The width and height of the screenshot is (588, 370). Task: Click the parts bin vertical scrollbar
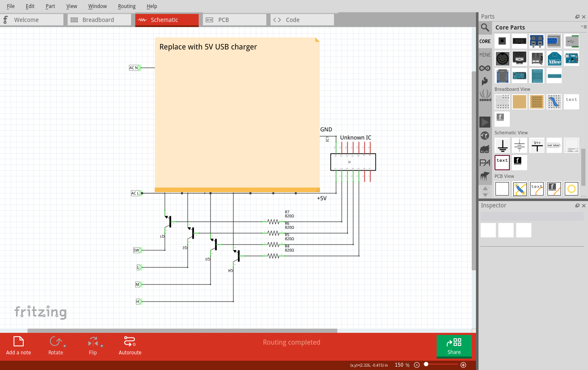(x=583, y=167)
